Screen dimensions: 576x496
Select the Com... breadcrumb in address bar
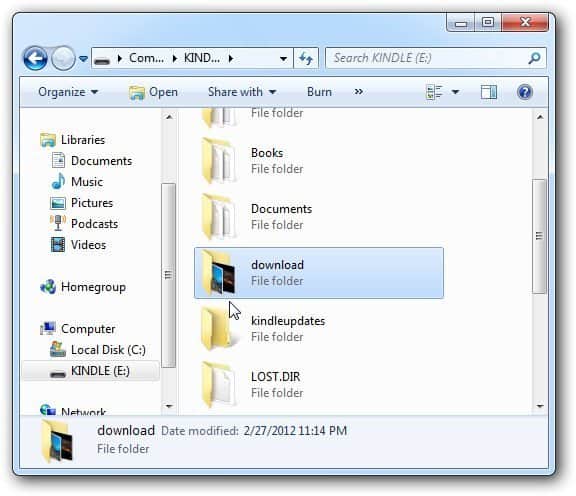pyautogui.click(x=146, y=58)
